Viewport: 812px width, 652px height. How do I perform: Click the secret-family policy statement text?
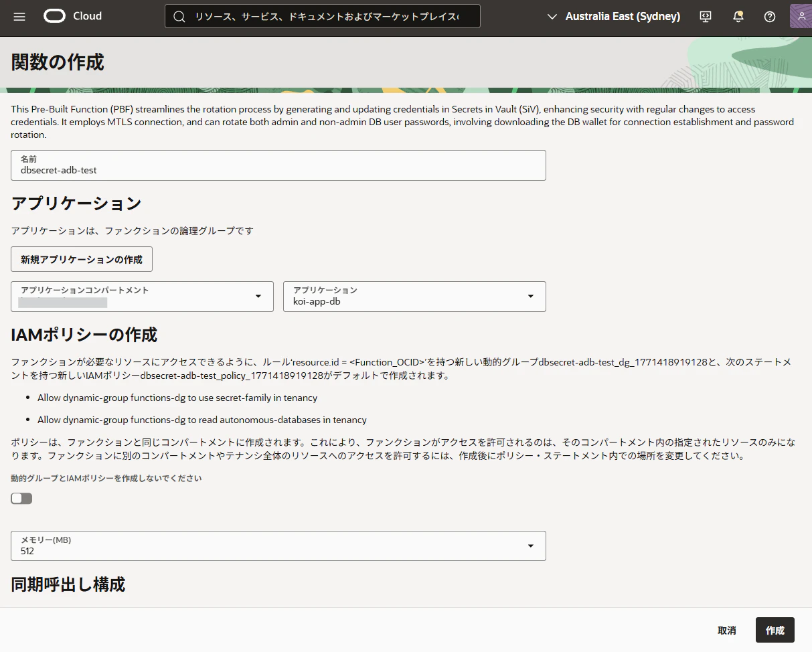pos(177,398)
